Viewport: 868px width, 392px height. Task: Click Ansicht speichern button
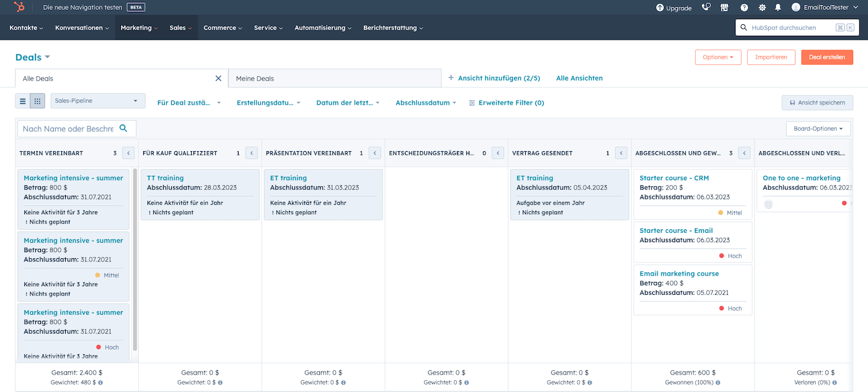click(817, 103)
